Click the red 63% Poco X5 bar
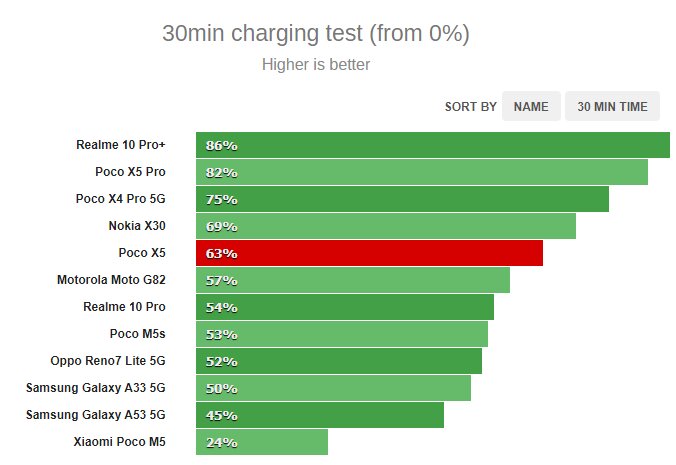The height and width of the screenshot is (465, 676). (369, 253)
